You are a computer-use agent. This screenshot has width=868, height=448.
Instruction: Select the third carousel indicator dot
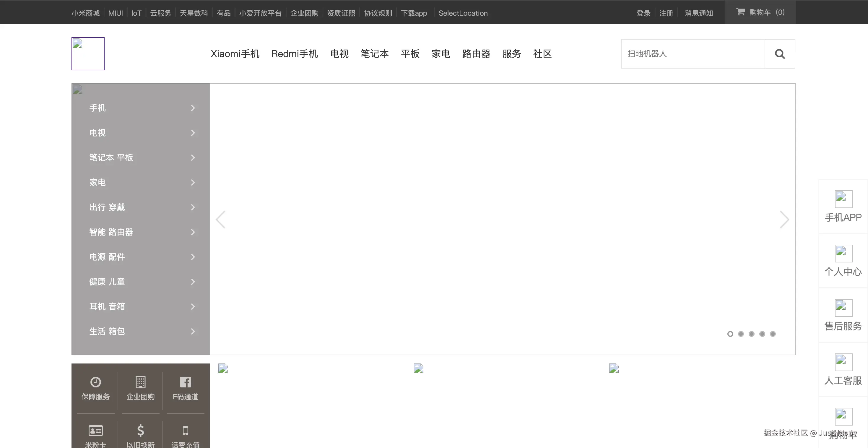pyautogui.click(x=751, y=334)
